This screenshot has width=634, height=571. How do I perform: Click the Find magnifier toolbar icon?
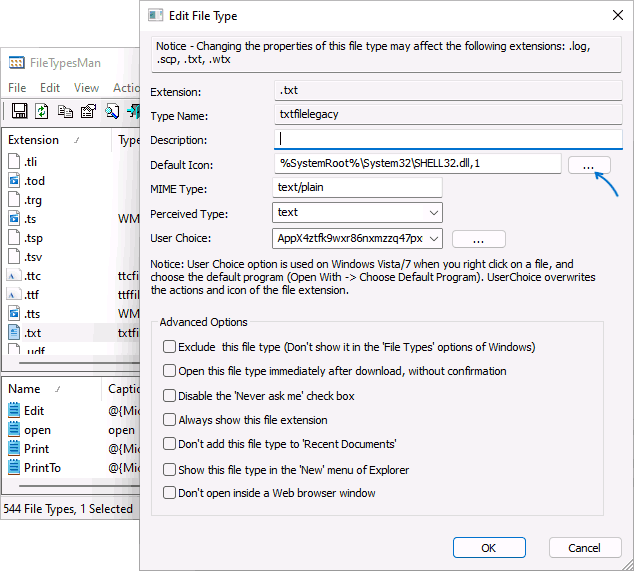click(x=111, y=111)
